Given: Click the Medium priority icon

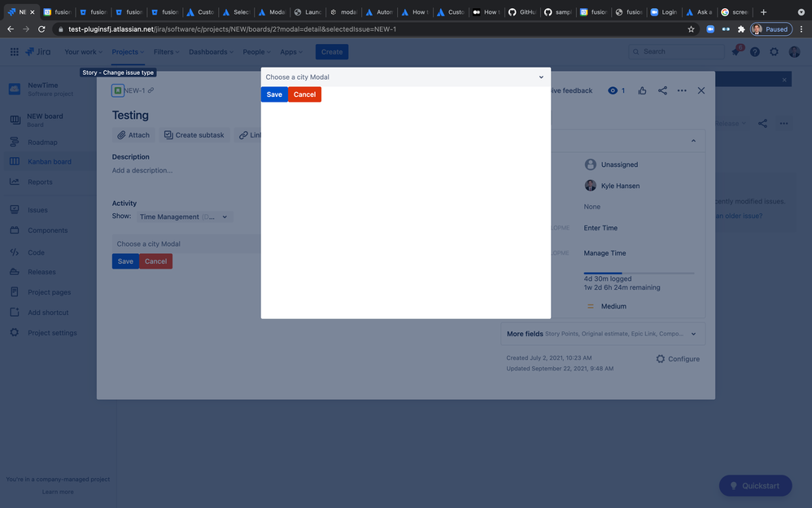Looking at the screenshot, I should click(x=590, y=305).
